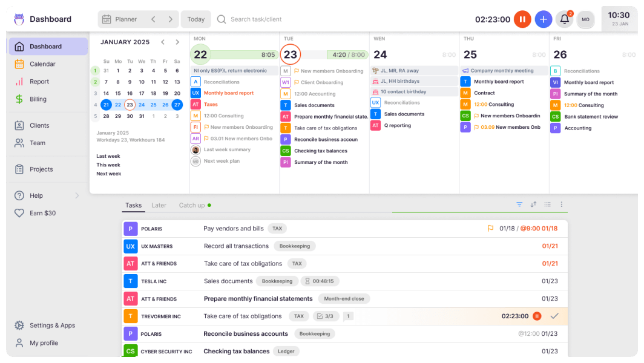Mark Trevormer Inc task as done checkmark

(x=554, y=316)
